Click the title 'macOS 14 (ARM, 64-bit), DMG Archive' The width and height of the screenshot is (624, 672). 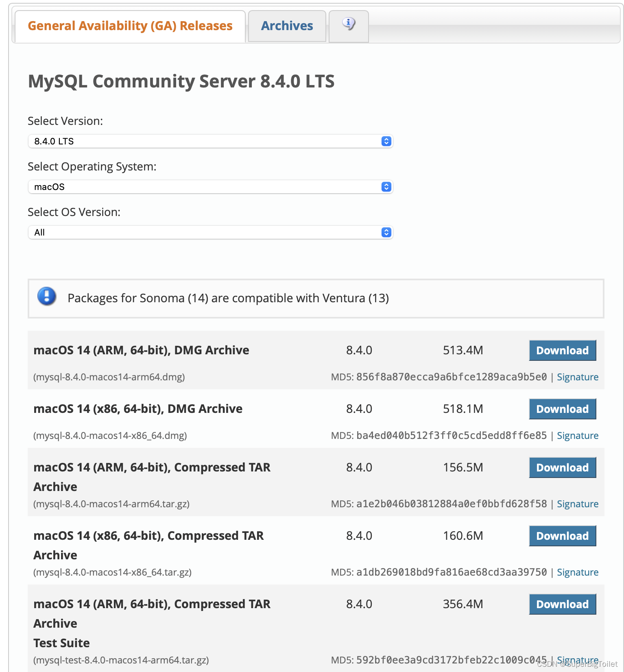coord(141,350)
